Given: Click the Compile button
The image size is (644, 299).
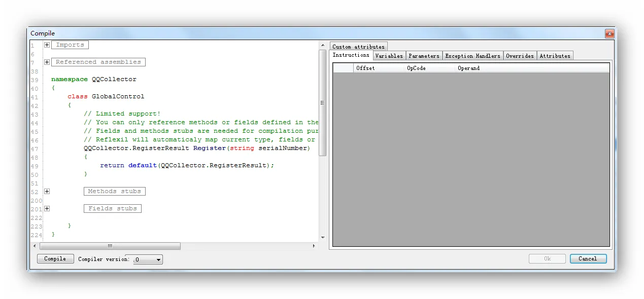Looking at the screenshot, I should 55,259.
